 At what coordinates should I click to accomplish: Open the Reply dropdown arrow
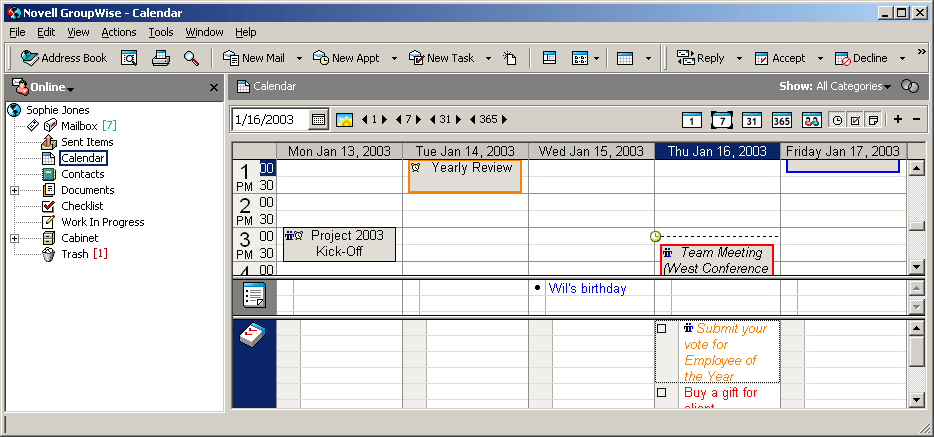[739, 58]
